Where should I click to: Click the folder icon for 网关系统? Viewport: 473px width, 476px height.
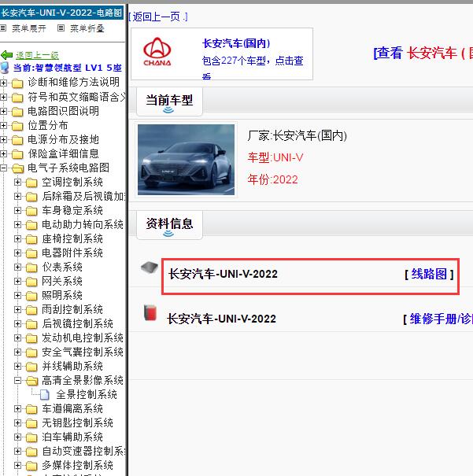pyautogui.click(x=31, y=282)
